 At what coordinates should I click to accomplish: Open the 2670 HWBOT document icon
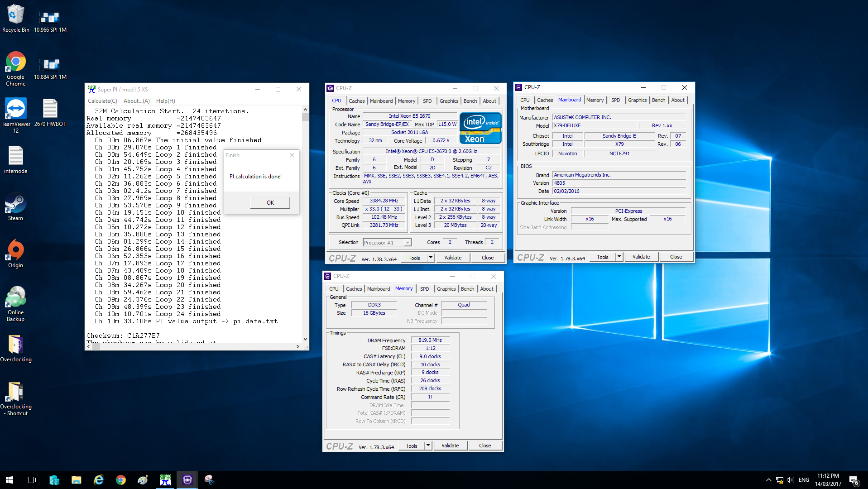tap(50, 113)
